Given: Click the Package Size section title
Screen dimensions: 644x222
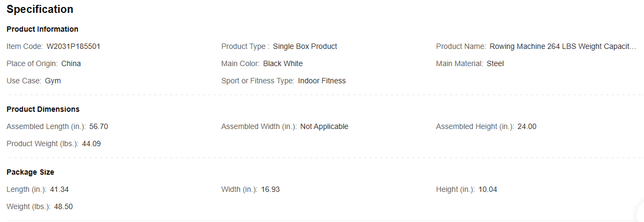Looking at the screenshot, I should point(30,172).
